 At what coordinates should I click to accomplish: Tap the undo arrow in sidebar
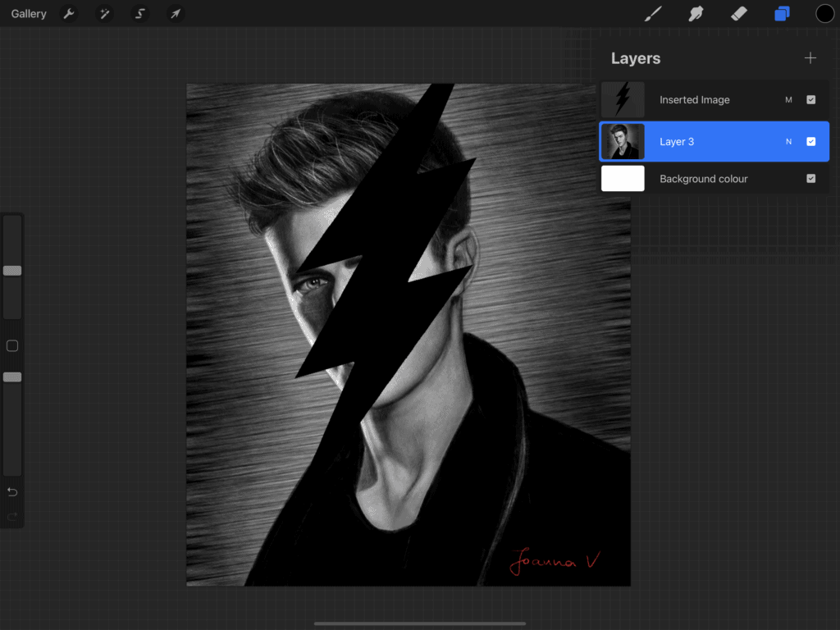pos(12,491)
